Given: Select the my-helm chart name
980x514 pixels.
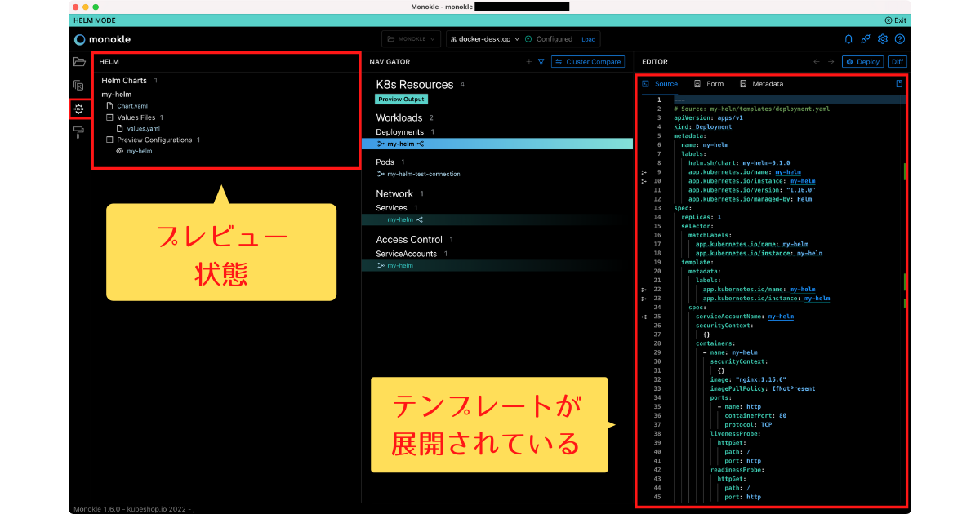Looking at the screenshot, I should [117, 95].
